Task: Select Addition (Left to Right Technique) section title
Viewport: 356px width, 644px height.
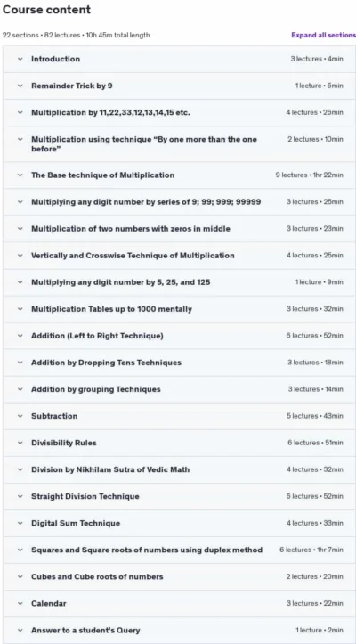Action: point(97,336)
